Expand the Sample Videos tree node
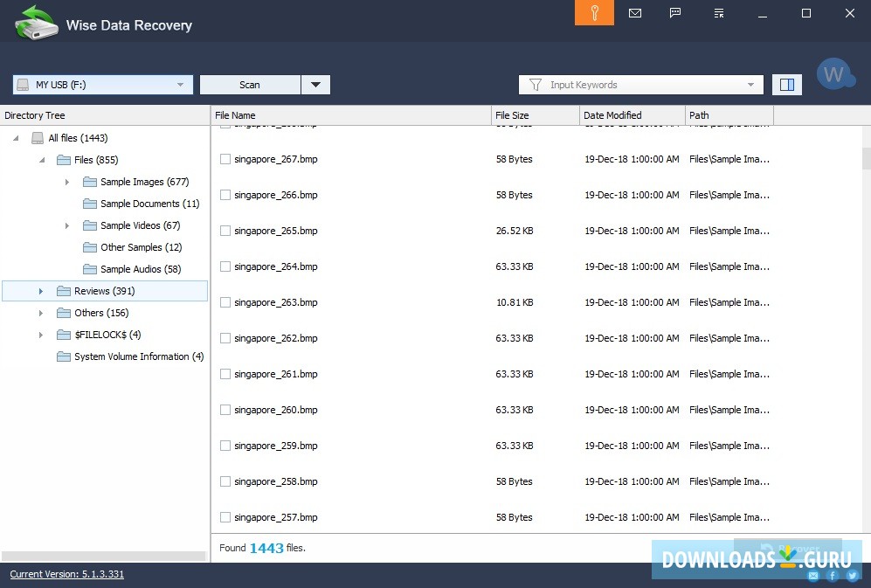 click(x=67, y=225)
